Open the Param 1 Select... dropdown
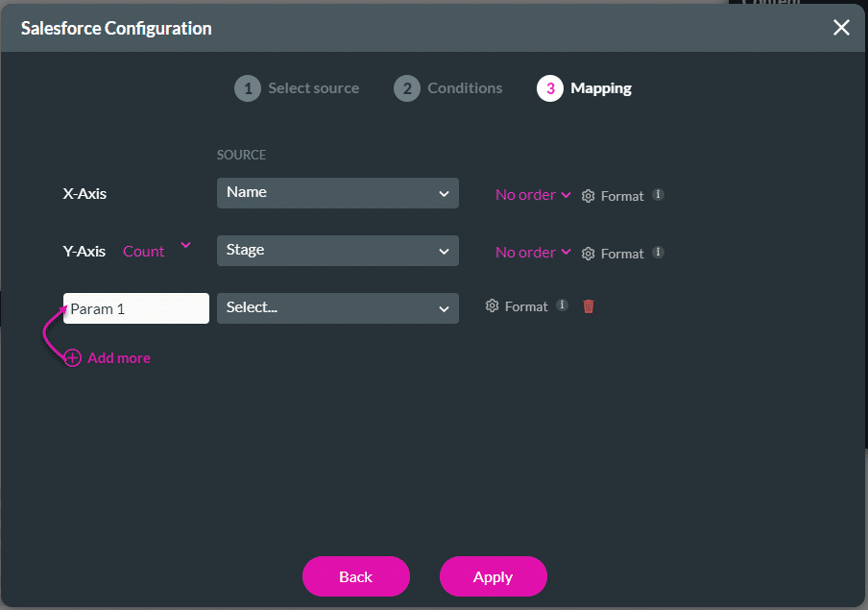The height and width of the screenshot is (610, 868). tap(338, 308)
